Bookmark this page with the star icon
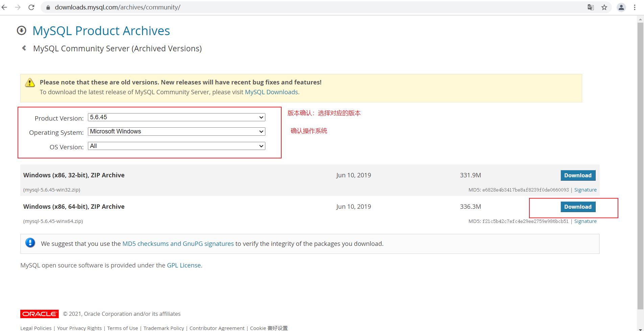 (x=604, y=7)
